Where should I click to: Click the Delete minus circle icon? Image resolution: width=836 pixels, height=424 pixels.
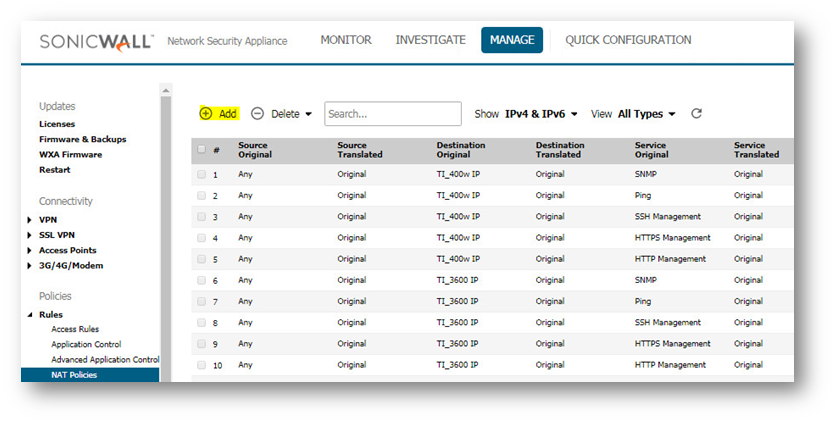(257, 114)
